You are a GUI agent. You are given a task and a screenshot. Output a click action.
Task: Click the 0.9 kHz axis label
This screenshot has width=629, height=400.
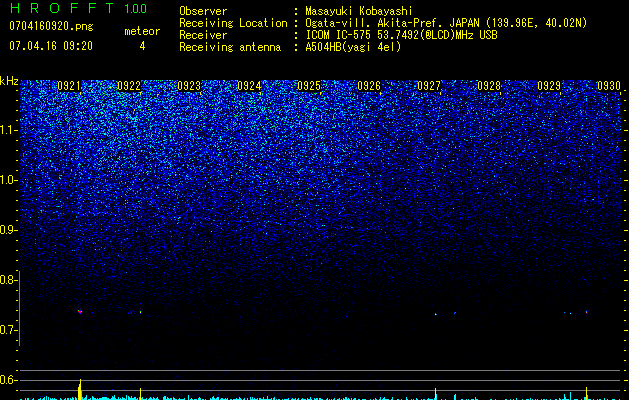pyautogui.click(x=8, y=230)
